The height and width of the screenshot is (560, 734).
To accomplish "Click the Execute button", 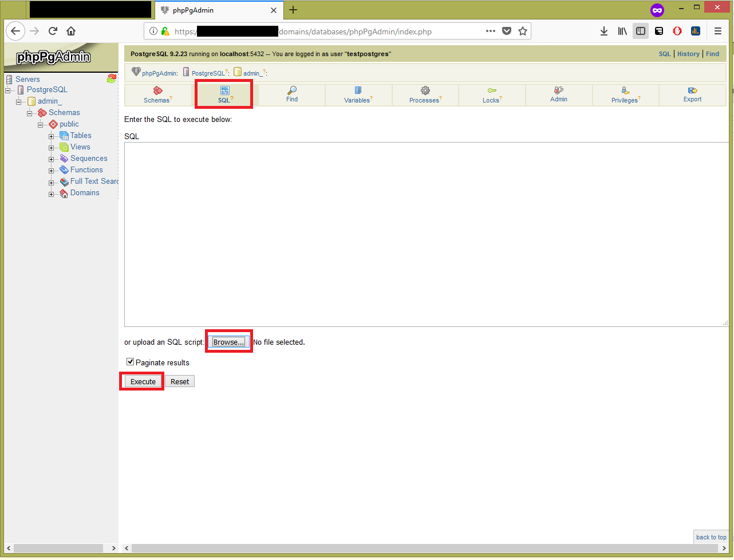I will click(x=143, y=381).
